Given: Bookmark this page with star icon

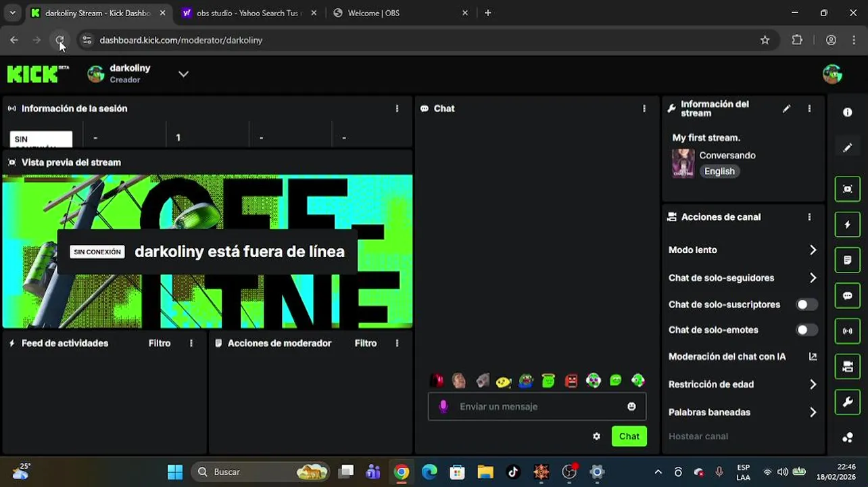Looking at the screenshot, I should pos(765,40).
